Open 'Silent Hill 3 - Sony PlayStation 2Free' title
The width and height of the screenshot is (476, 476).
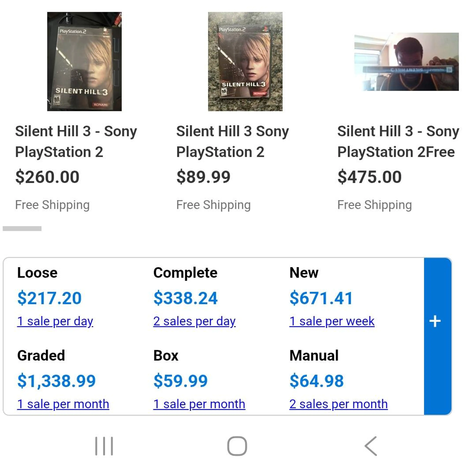point(398,141)
